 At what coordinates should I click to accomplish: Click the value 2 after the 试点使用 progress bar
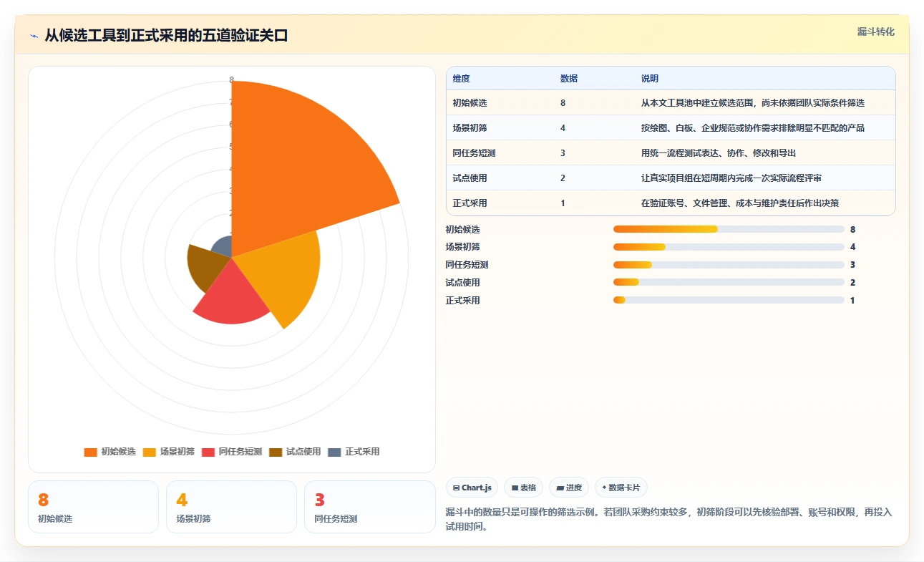(x=852, y=283)
